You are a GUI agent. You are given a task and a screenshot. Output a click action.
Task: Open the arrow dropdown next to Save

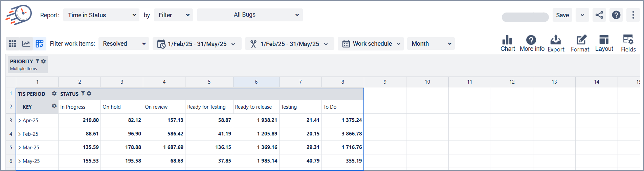pos(582,15)
